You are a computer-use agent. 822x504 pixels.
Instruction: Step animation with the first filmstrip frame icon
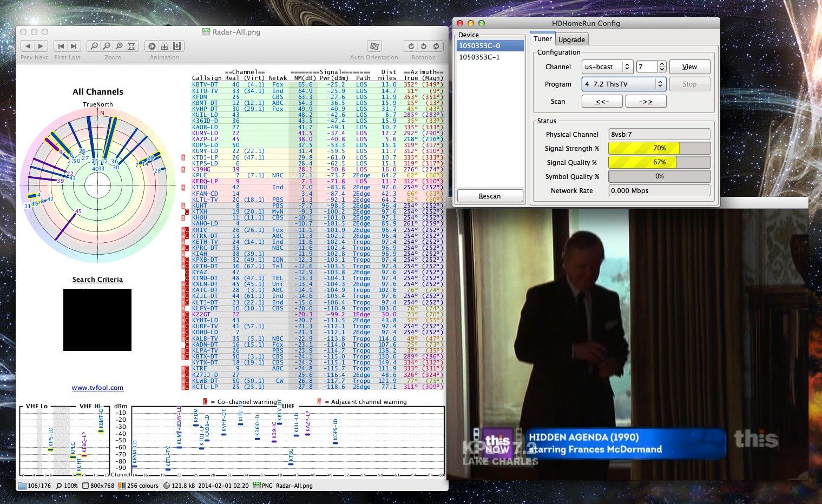(x=165, y=47)
